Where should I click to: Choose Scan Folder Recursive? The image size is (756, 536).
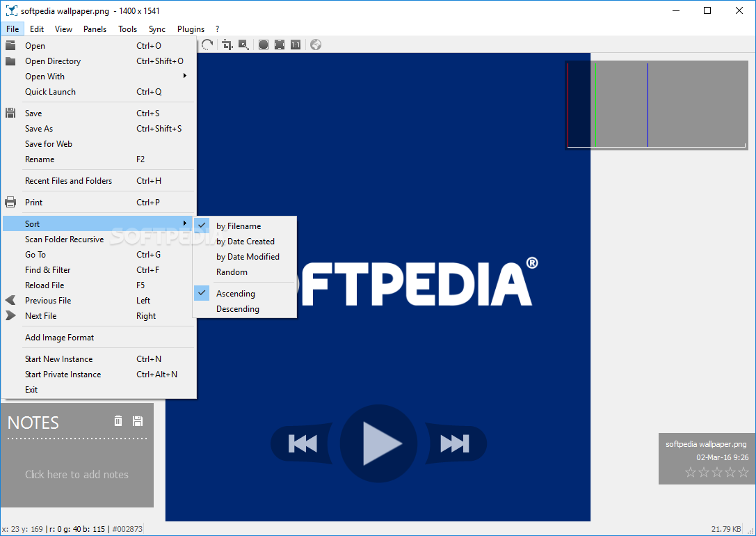(99, 239)
